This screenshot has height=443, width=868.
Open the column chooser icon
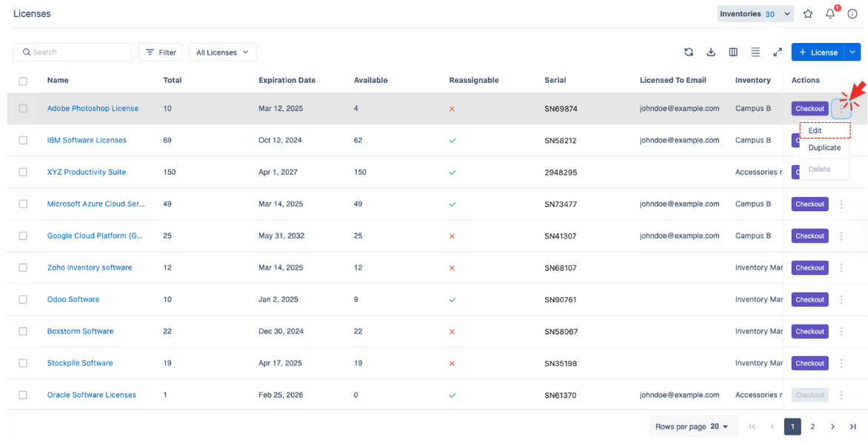tap(733, 52)
